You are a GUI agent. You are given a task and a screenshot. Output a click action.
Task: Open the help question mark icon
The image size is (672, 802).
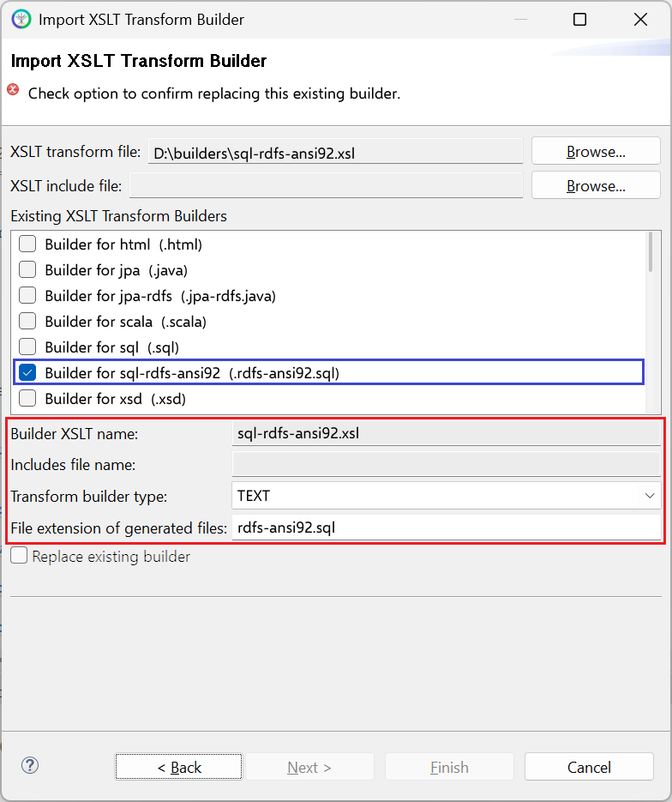pyautogui.click(x=30, y=766)
